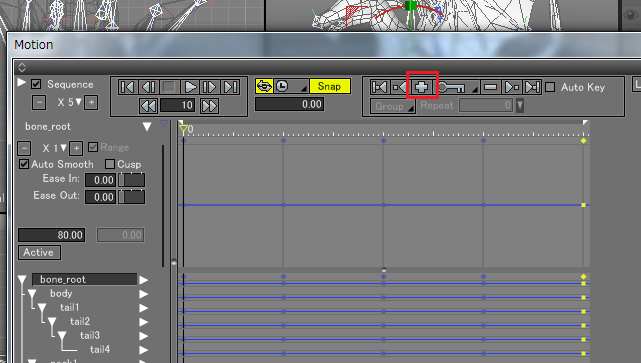641x363 pixels.
Task: Play the motion sequence forward
Action: pos(190,87)
